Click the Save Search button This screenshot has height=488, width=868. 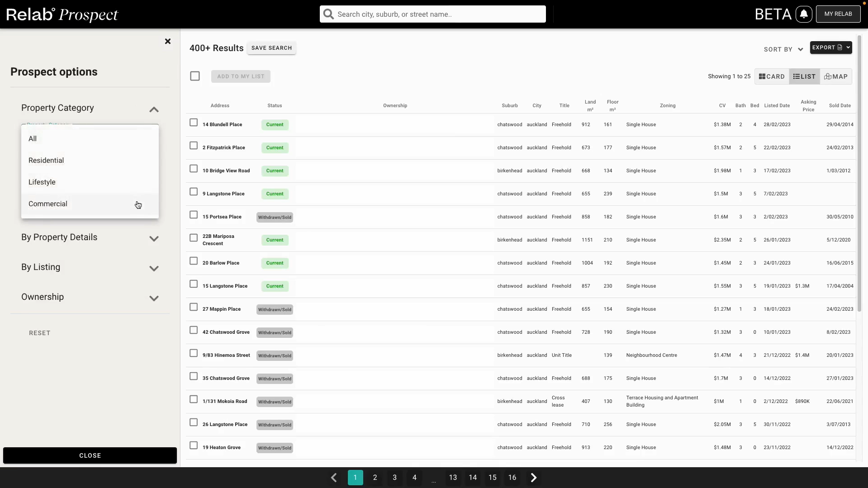pos(271,47)
